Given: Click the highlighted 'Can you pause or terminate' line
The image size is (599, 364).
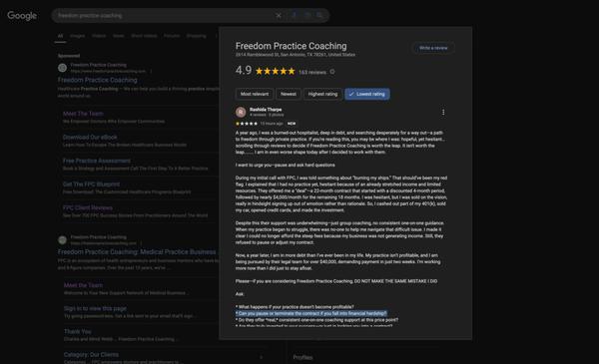Looking at the screenshot, I should point(311,313).
